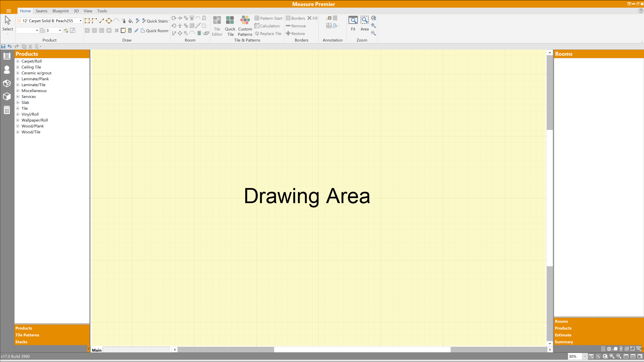Expand the Carpet/Roll tree node
644x362 pixels.
point(18,61)
